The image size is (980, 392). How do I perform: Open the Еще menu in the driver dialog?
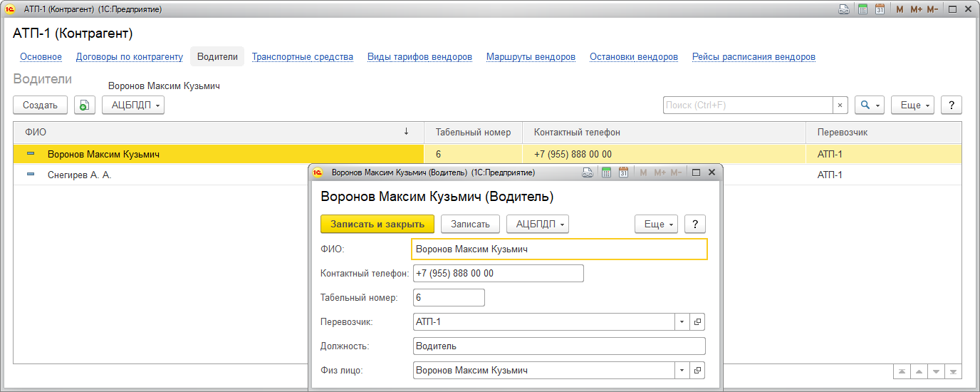click(x=656, y=224)
